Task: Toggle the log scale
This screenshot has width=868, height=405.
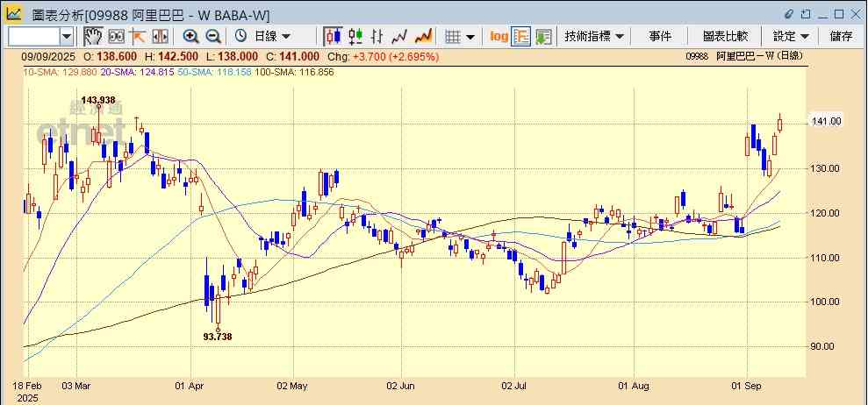Action: coord(499,37)
